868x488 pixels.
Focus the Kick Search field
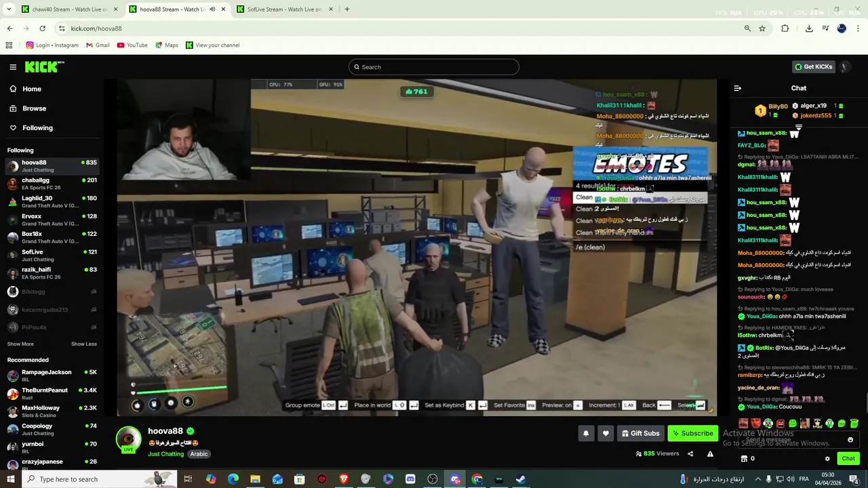[434, 67]
